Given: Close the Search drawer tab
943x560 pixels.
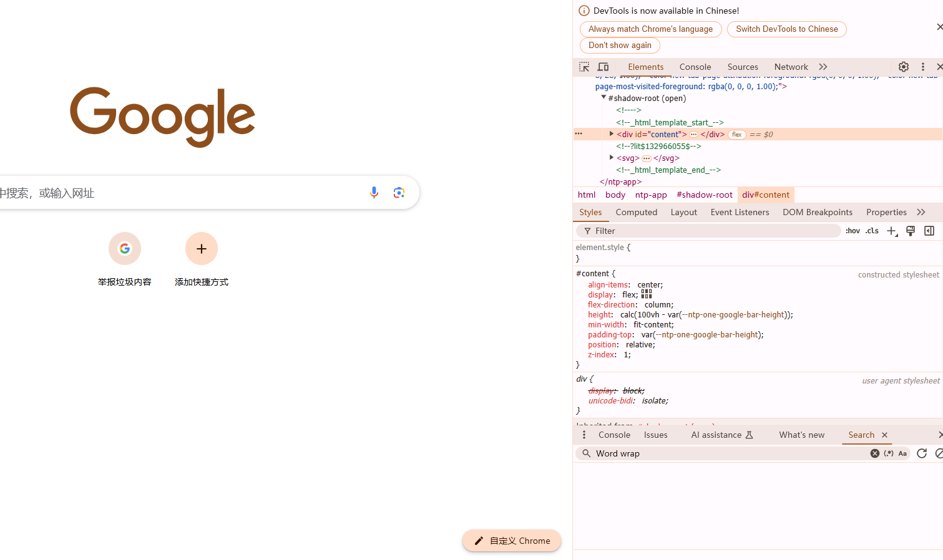Looking at the screenshot, I should 884,435.
